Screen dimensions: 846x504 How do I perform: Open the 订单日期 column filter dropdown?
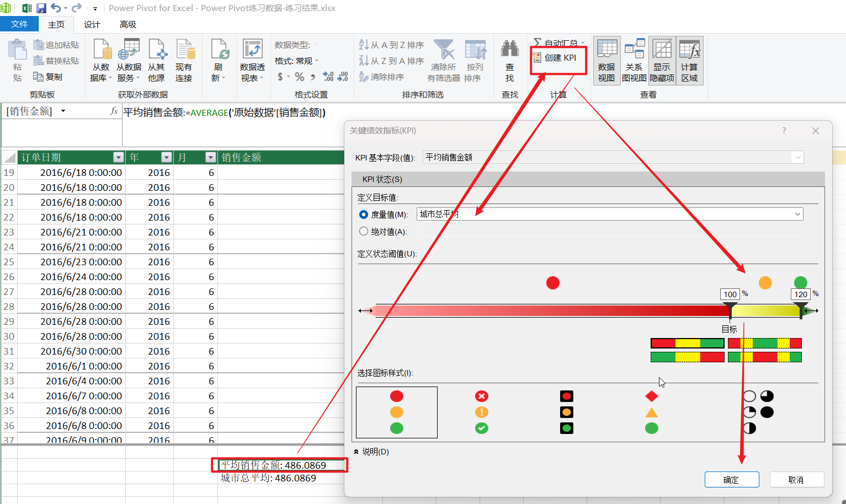click(118, 157)
